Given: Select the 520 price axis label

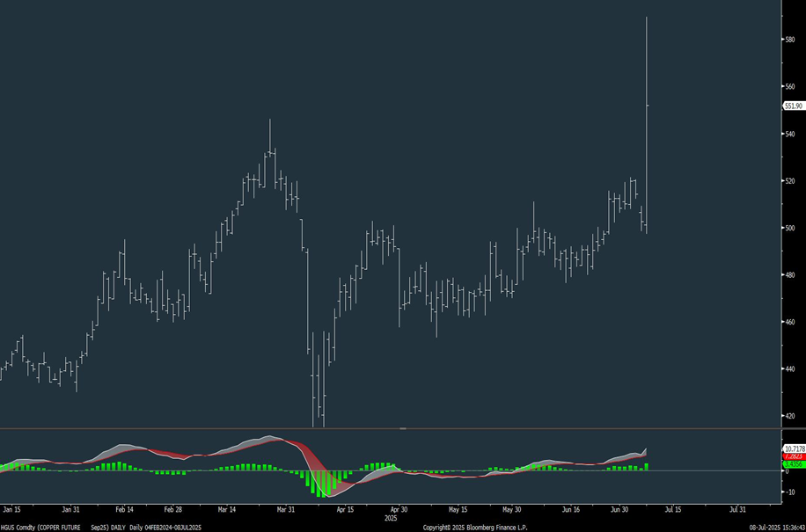Looking at the screenshot, I should tap(790, 181).
